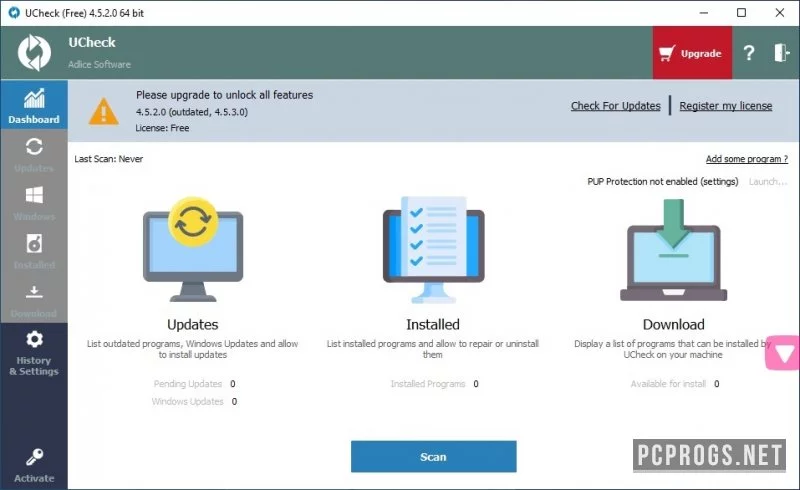Viewport: 800px width, 490px height.
Task: Open the Installed sidebar section
Action: click(x=34, y=251)
